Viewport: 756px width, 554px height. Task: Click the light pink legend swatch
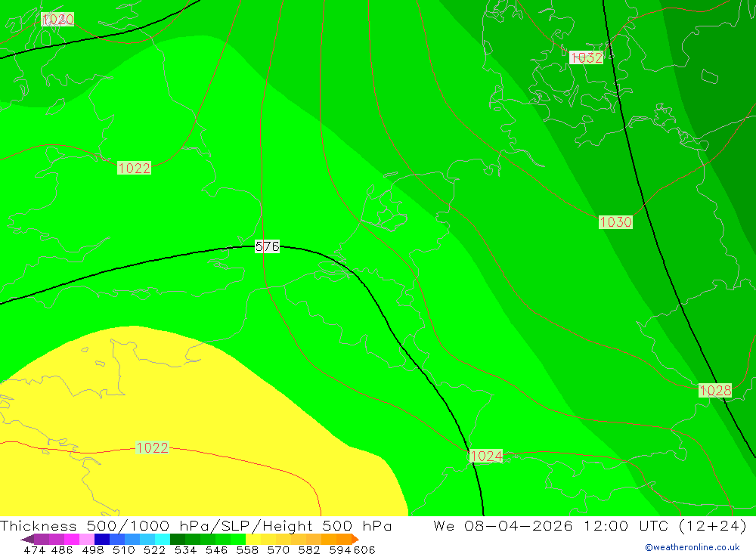point(87,539)
